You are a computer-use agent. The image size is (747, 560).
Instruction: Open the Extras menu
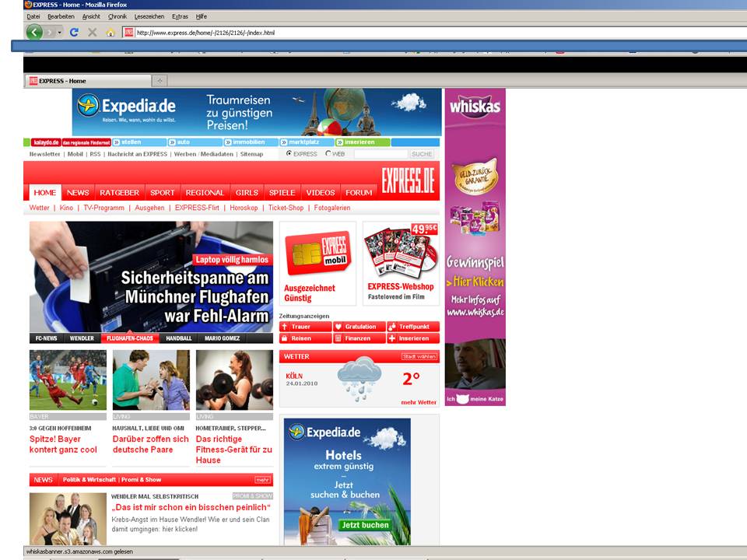tap(180, 16)
